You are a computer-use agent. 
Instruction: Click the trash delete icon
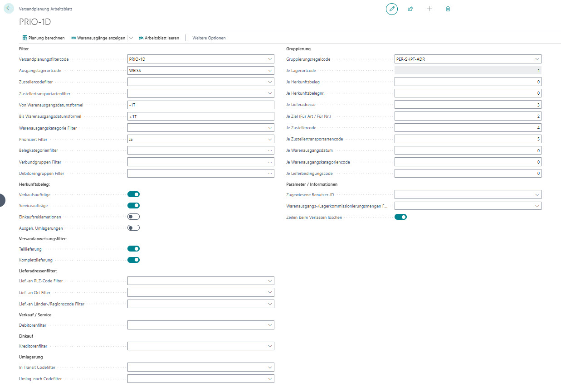click(x=448, y=9)
